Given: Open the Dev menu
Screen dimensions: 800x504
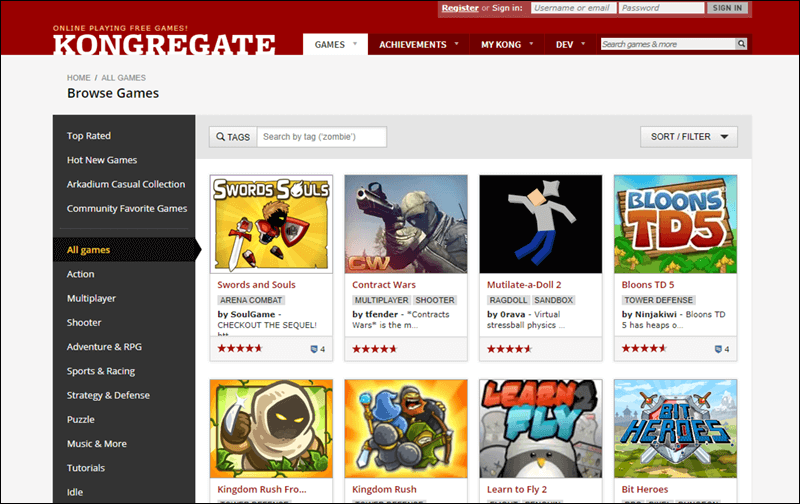Looking at the screenshot, I should 570,44.
